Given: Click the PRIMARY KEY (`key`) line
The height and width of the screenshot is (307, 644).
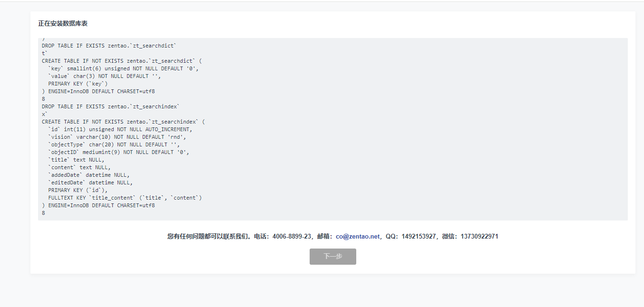Looking at the screenshot, I should click(78, 84).
